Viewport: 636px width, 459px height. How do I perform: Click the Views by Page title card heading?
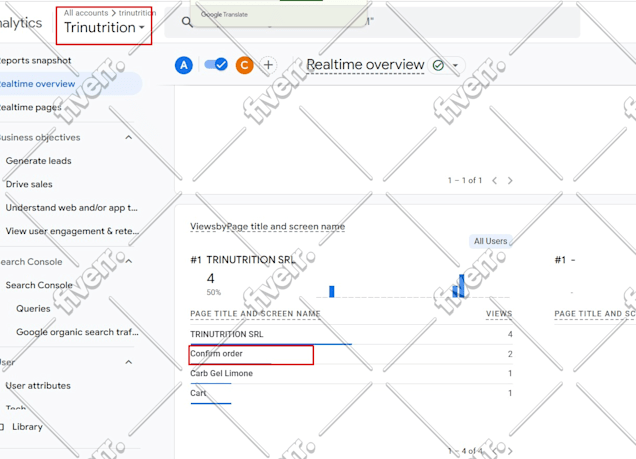pos(268,227)
